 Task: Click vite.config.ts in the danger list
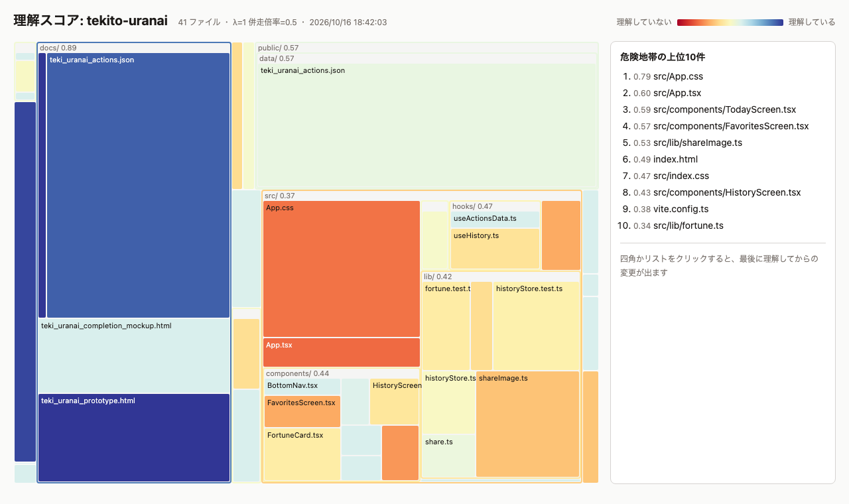681,209
